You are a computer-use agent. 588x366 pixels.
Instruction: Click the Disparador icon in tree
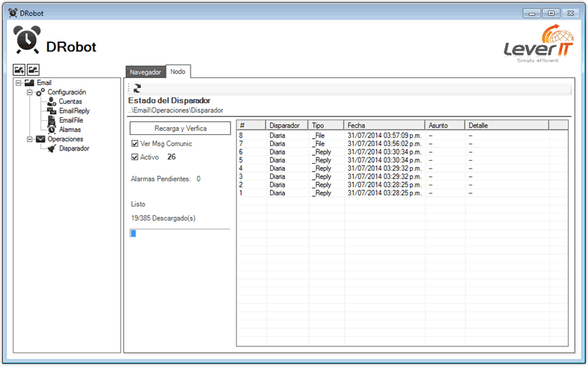(52, 149)
